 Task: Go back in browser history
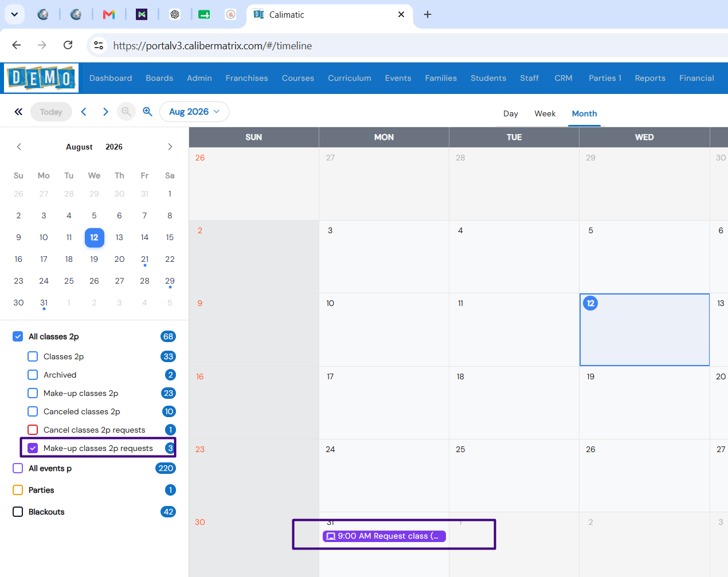(x=17, y=45)
